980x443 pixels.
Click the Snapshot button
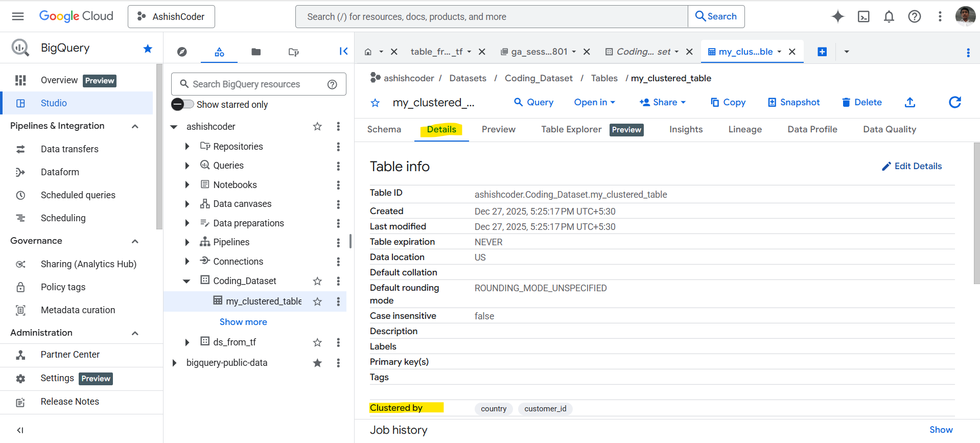794,102
